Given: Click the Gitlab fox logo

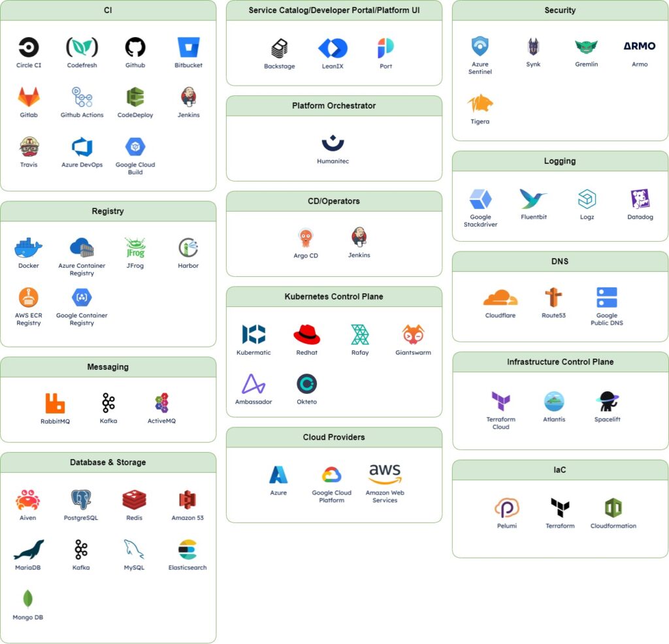Looking at the screenshot, I should click(x=29, y=97).
